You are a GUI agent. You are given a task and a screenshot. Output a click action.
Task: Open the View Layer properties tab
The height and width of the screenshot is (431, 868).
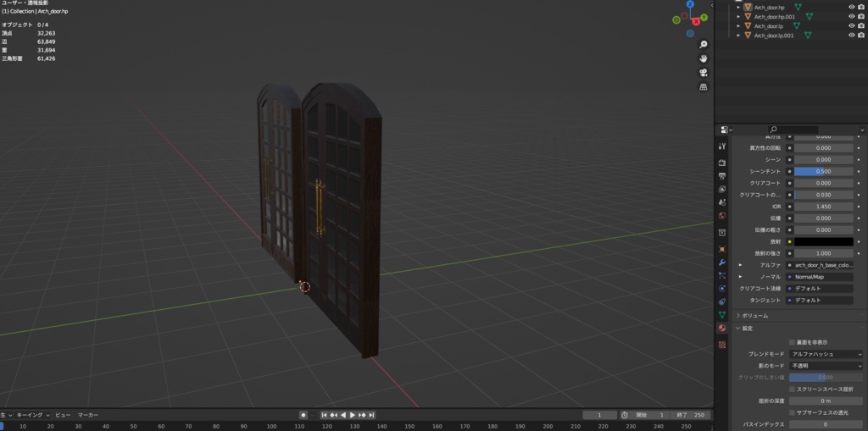pyautogui.click(x=722, y=189)
